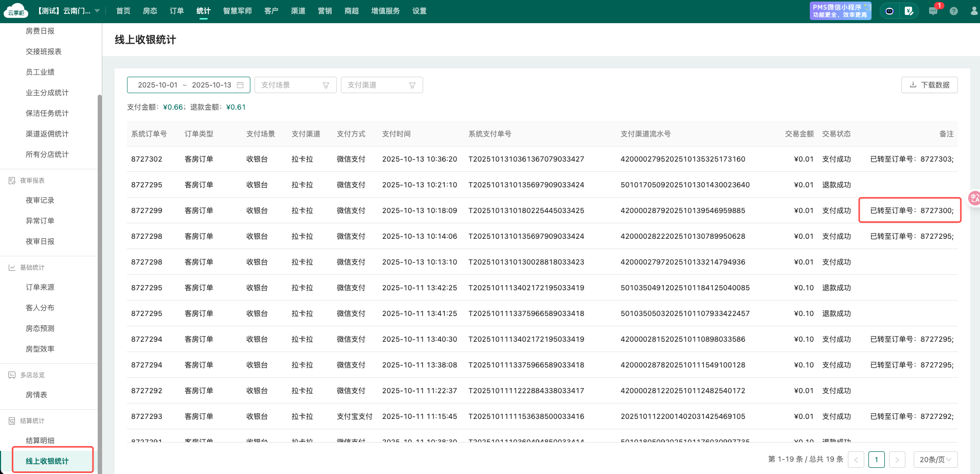
Task: Go to the previous page arrow
Action: click(856, 460)
